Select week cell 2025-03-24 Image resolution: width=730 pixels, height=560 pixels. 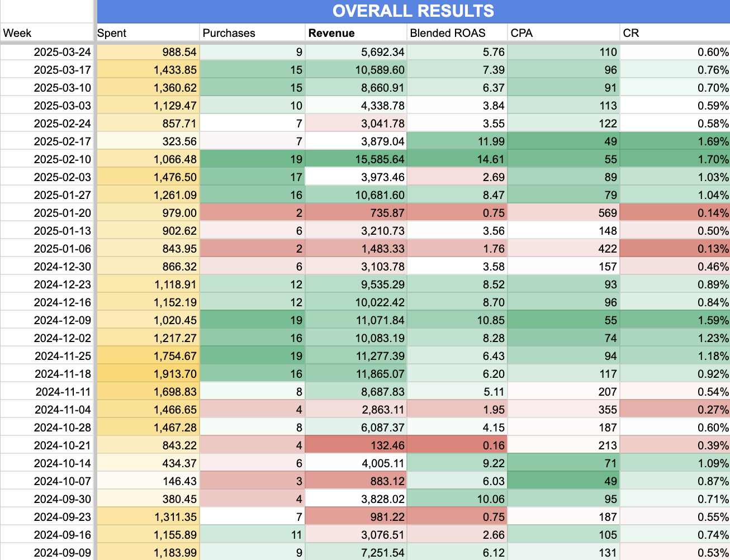point(46,52)
